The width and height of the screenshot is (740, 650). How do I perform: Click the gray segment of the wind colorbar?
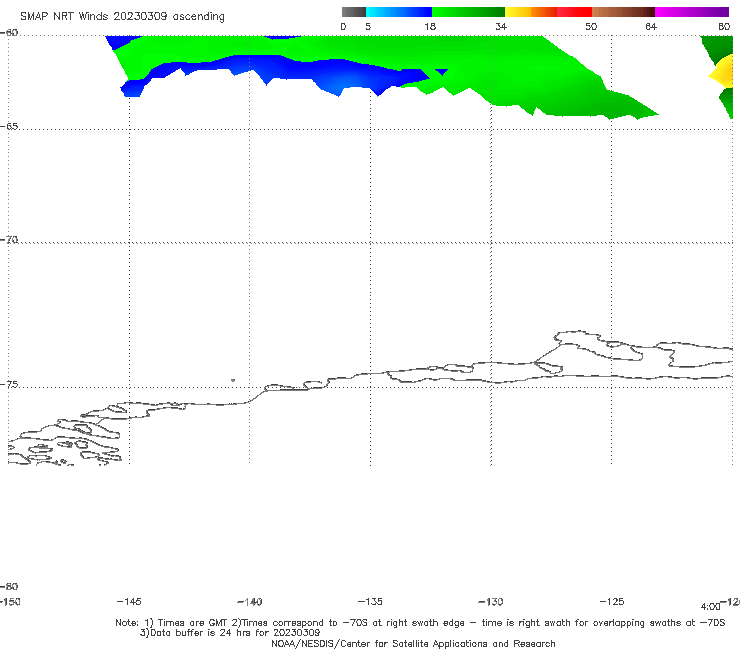[x=353, y=12]
